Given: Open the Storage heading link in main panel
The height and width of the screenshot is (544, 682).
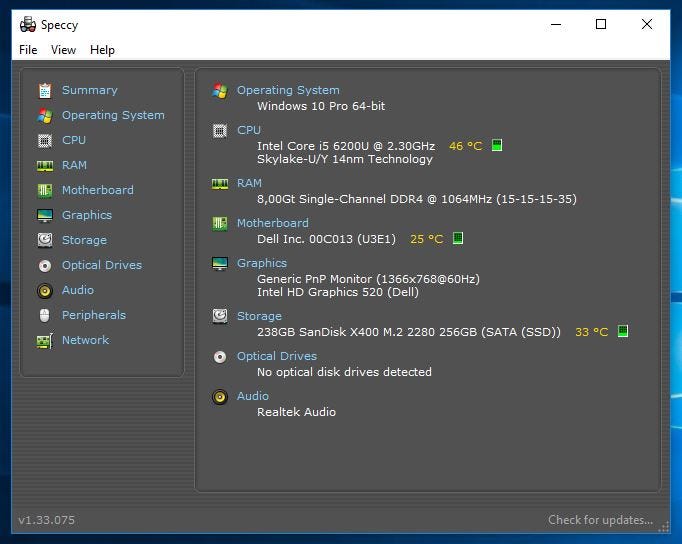Looking at the screenshot, I should click(x=259, y=316).
